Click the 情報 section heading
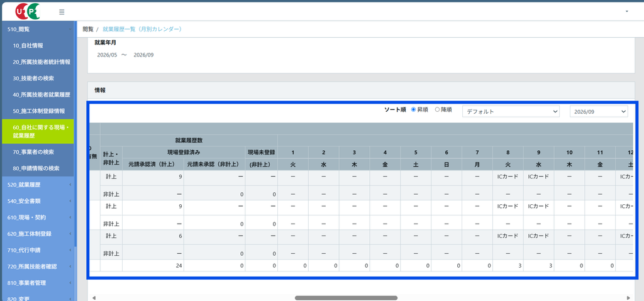Image resolution: width=644 pixels, height=301 pixels. tap(100, 90)
